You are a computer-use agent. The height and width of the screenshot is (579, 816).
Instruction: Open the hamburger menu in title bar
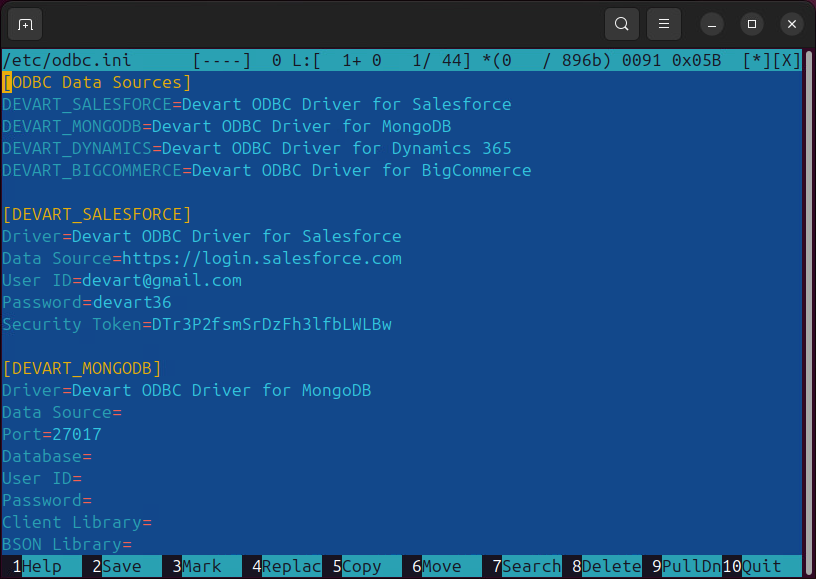pos(663,24)
